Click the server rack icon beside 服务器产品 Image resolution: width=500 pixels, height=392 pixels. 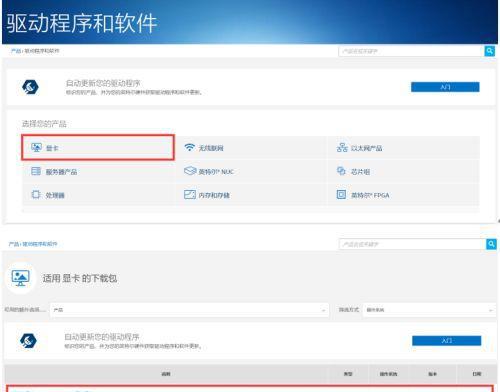tap(36, 171)
